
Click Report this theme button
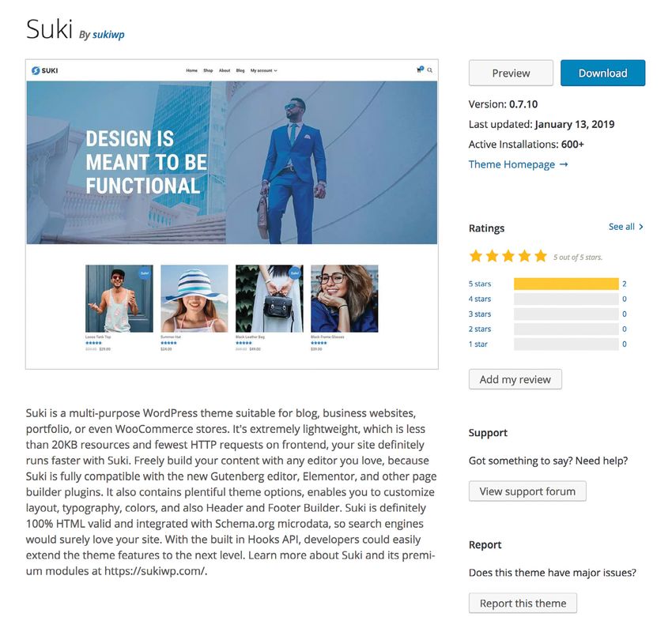tap(523, 604)
